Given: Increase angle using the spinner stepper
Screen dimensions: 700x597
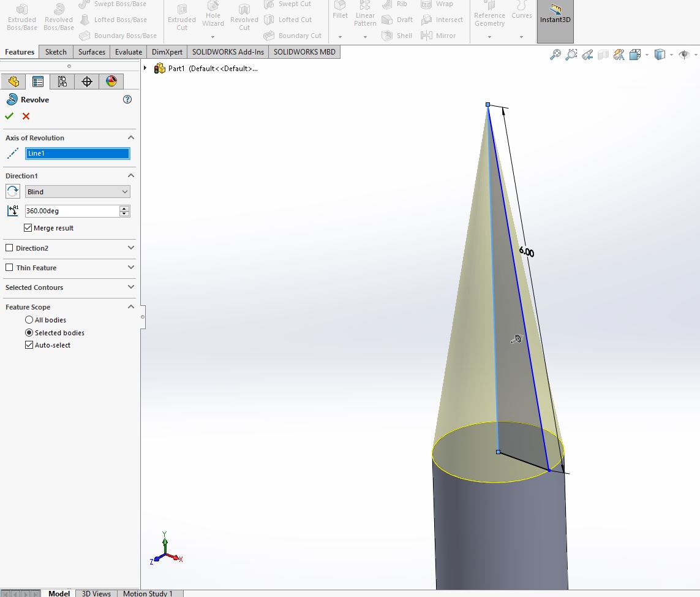Looking at the screenshot, I should point(123,207).
